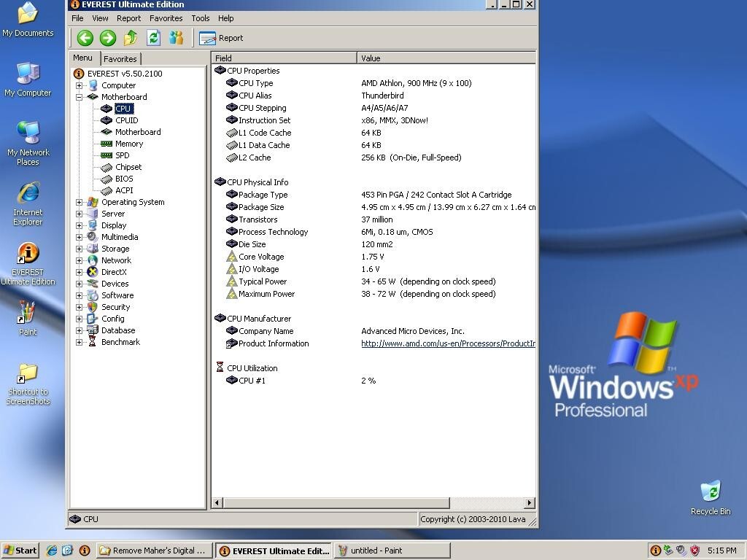Select the Benchmark tree item
The height and width of the screenshot is (560, 747).
pyautogui.click(x=121, y=342)
